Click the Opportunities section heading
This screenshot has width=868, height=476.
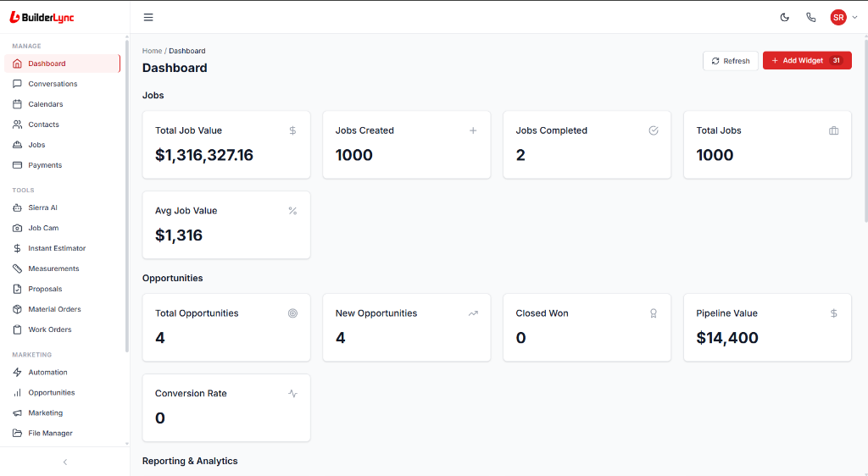(x=172, y=278)
